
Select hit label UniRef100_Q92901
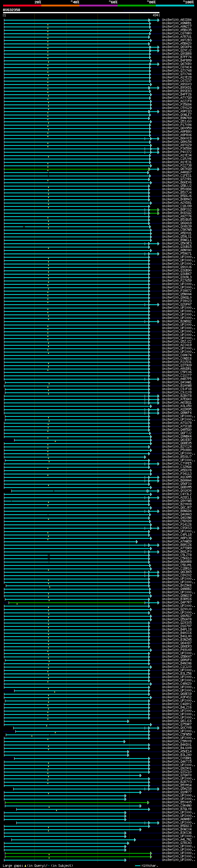click(x=177, y=768)
